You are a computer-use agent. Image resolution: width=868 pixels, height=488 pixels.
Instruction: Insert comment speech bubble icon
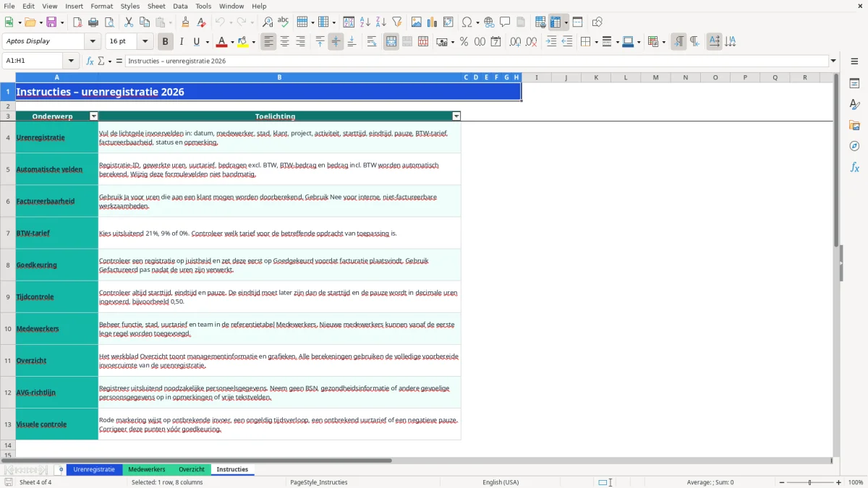tap(505, 22)
